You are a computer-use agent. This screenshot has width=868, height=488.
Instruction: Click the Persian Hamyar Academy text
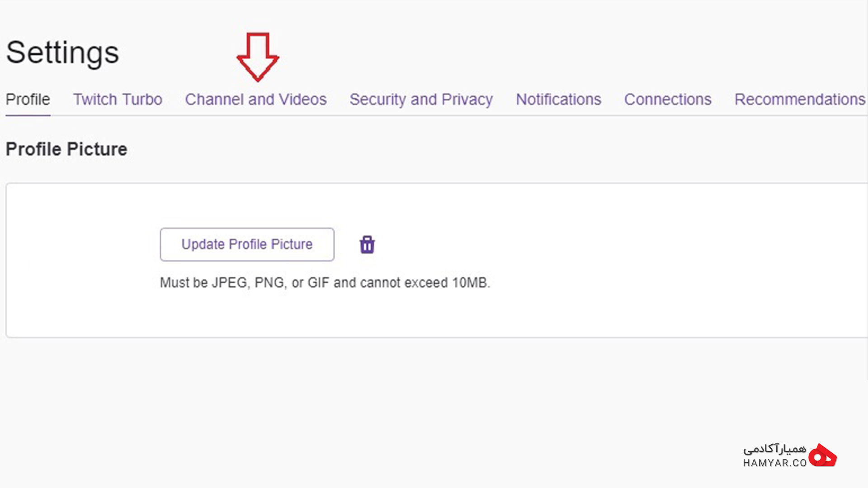pos(775,449)
